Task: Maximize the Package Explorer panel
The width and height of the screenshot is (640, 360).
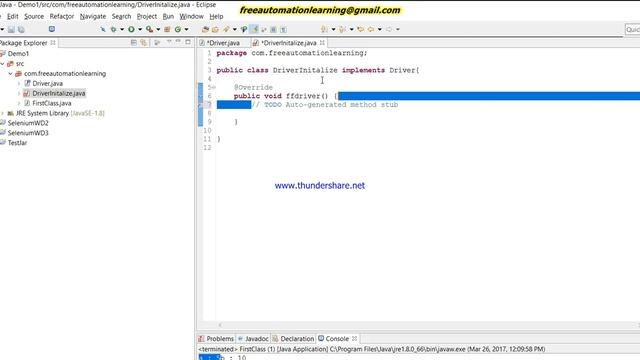Action: pyautogui.click(x=188, y=42)
